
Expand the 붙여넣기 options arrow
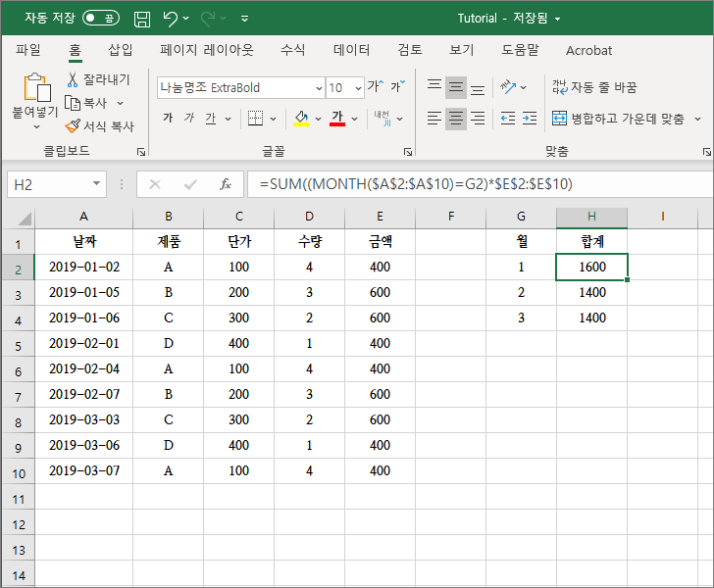[x=37, y=127]
